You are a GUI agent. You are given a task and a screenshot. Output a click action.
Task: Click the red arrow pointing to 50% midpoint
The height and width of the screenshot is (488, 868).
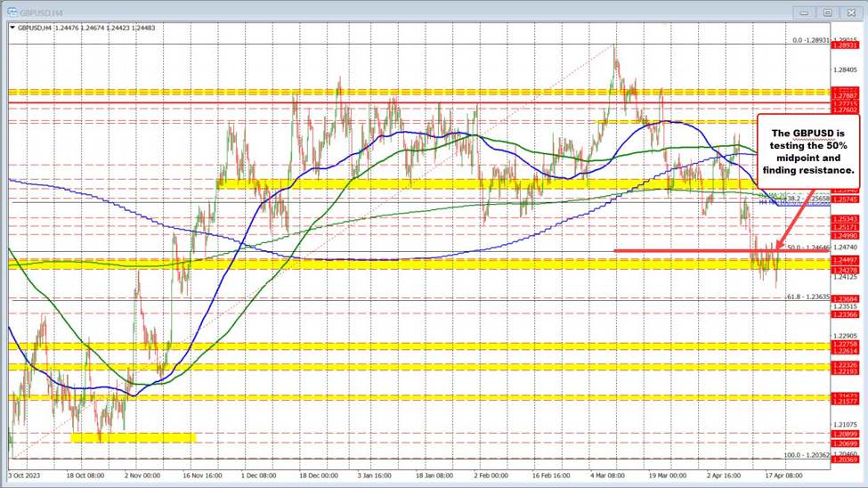pos(794,223)
